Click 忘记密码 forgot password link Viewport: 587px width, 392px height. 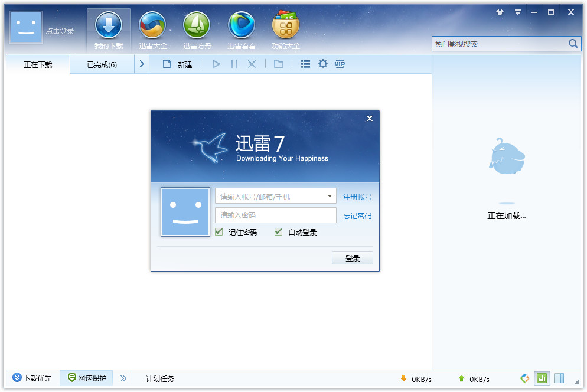357,215
